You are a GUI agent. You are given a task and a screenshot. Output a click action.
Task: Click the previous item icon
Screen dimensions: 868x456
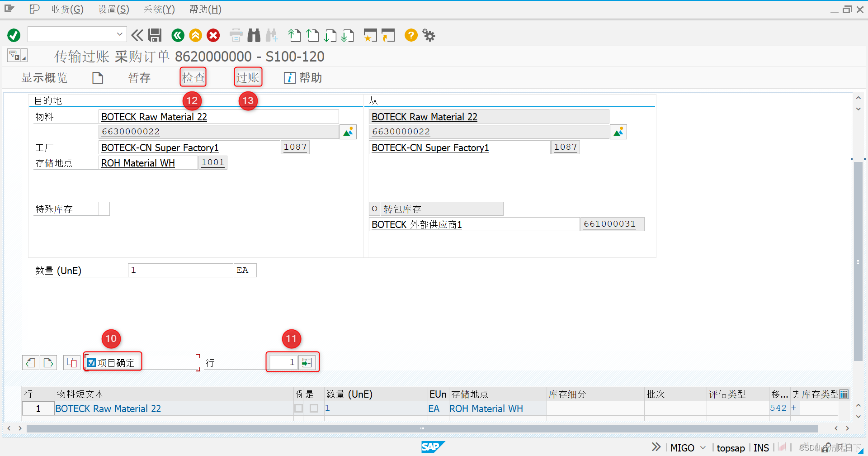(31, 362)
